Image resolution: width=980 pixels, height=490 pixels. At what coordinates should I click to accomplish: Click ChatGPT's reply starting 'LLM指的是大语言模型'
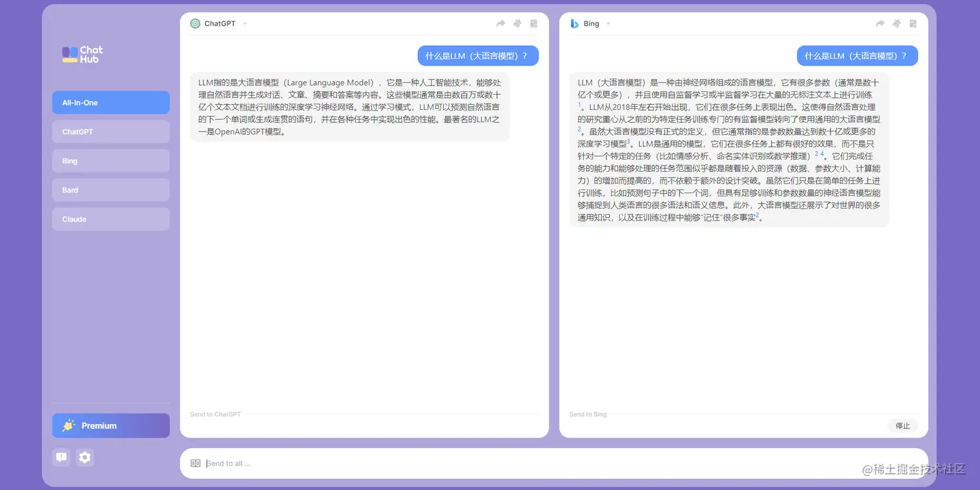coord(349,107)
